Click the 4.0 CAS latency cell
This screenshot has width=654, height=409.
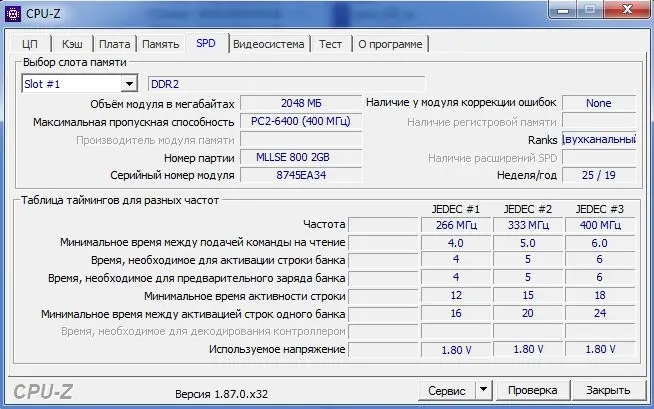[x=456, y=243]
